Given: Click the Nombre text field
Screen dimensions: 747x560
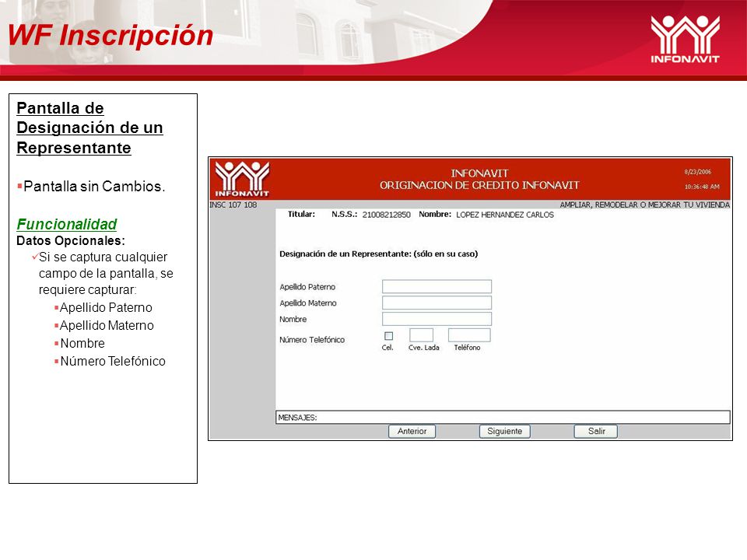Looking at the screenshot, I should 437,319.
